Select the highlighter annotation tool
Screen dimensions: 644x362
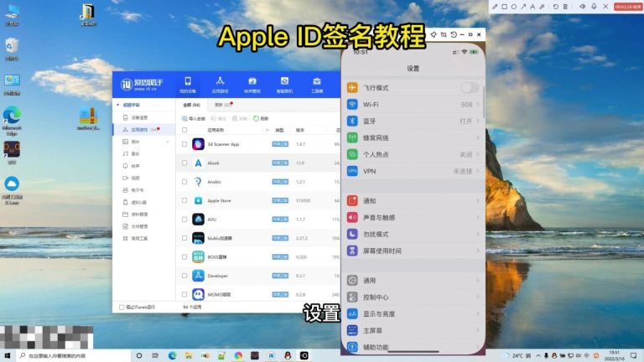(543, 7)
